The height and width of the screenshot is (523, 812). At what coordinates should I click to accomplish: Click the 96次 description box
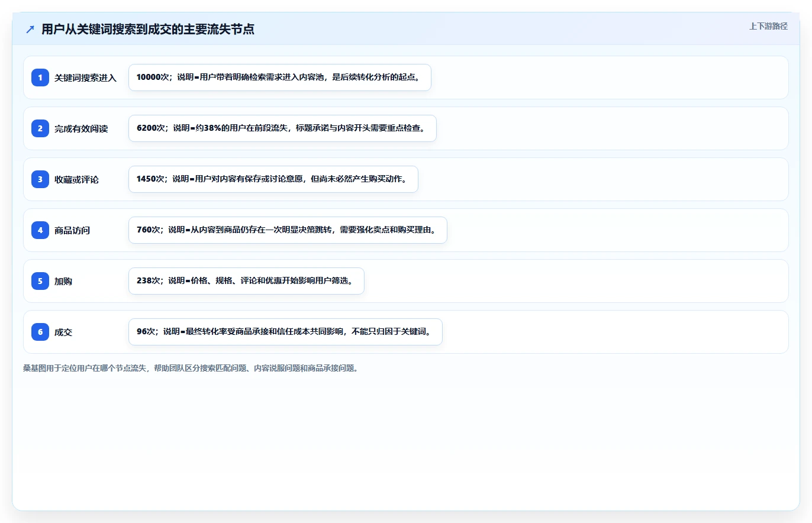pos(285,332)
